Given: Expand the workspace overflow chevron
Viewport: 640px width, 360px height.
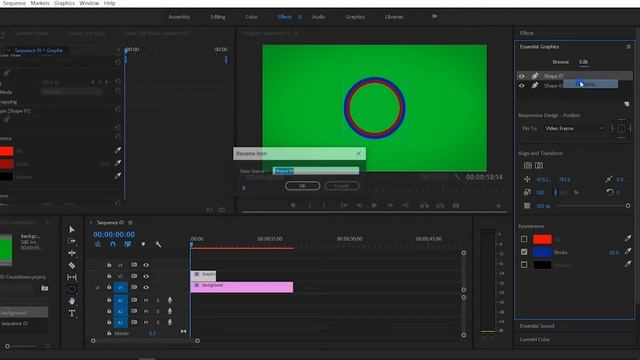Looking at the screenshot, I should point(434,16).
